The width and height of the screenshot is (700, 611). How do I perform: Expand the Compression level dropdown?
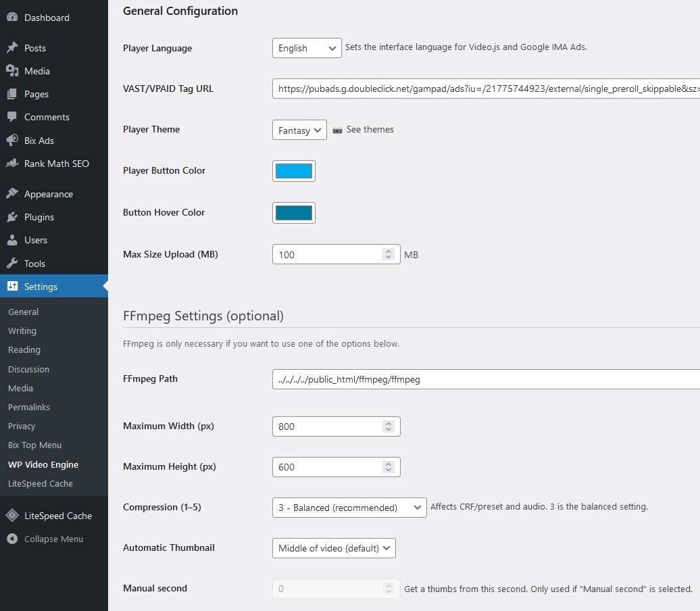pyautogui.click(x=349, y=508)
